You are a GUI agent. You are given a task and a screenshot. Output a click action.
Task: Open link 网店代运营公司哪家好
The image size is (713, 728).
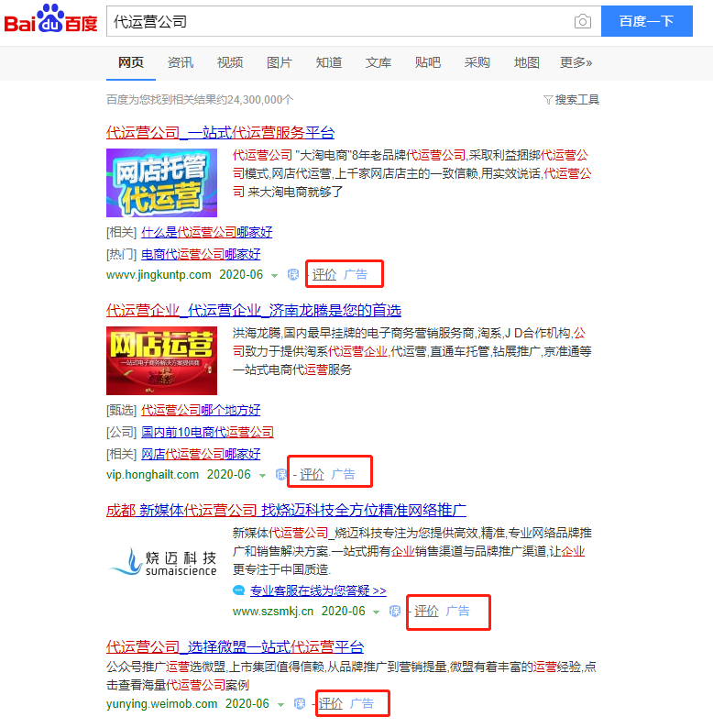pos(201,454)
